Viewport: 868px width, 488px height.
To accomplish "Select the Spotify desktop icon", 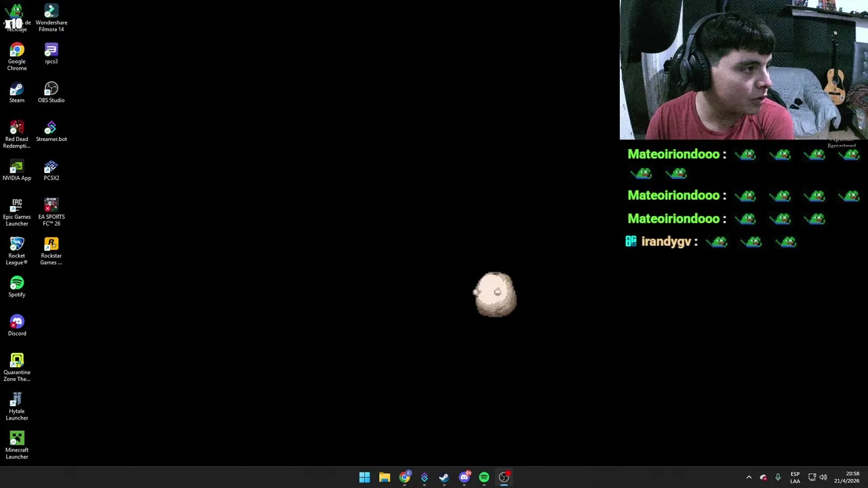I will coord(16,287).
